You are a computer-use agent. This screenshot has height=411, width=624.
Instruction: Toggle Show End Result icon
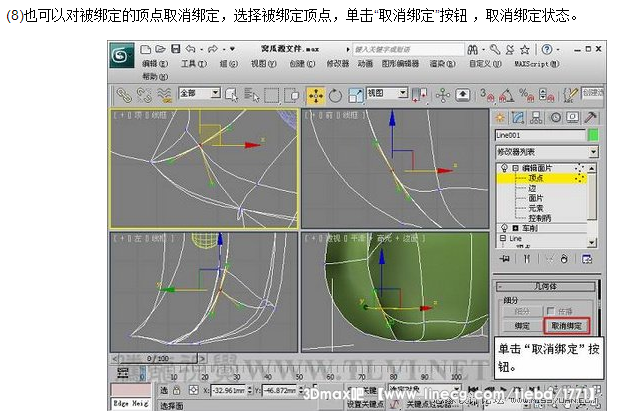[x=527, y=259]
